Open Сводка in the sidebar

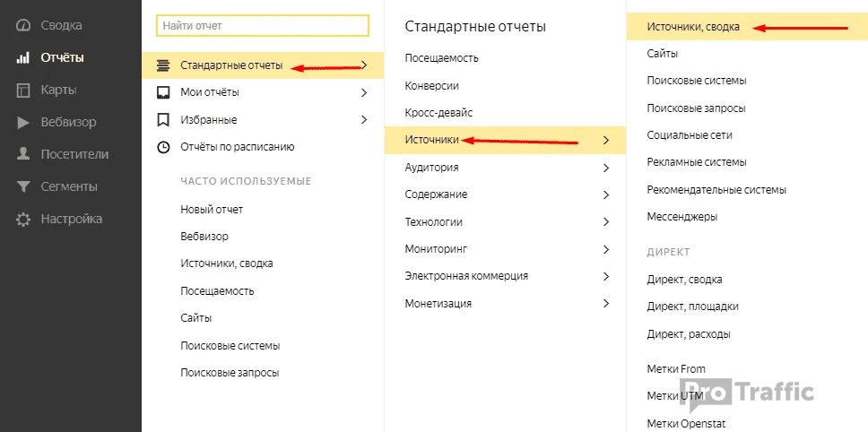coord(62,25)
